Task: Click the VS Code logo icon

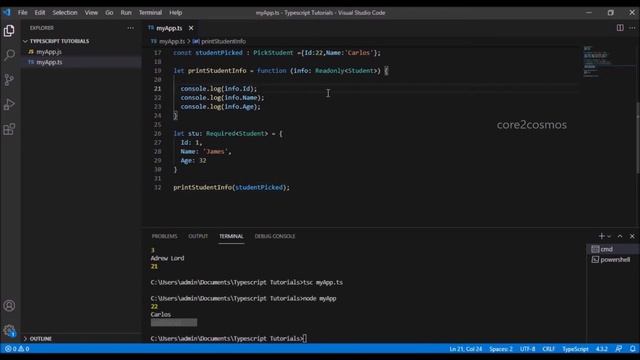Action: pos(7,12)
